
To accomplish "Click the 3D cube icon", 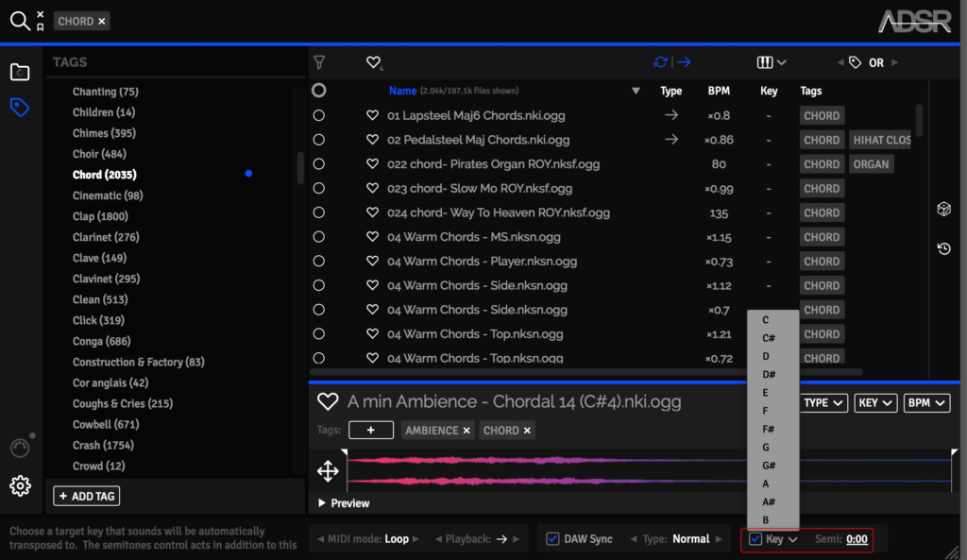I will (x=943, y=209).
